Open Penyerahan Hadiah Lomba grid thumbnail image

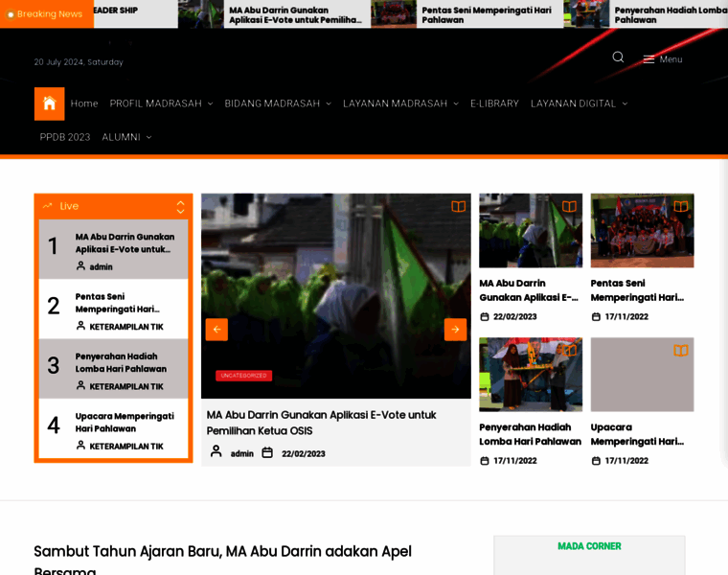531,375
